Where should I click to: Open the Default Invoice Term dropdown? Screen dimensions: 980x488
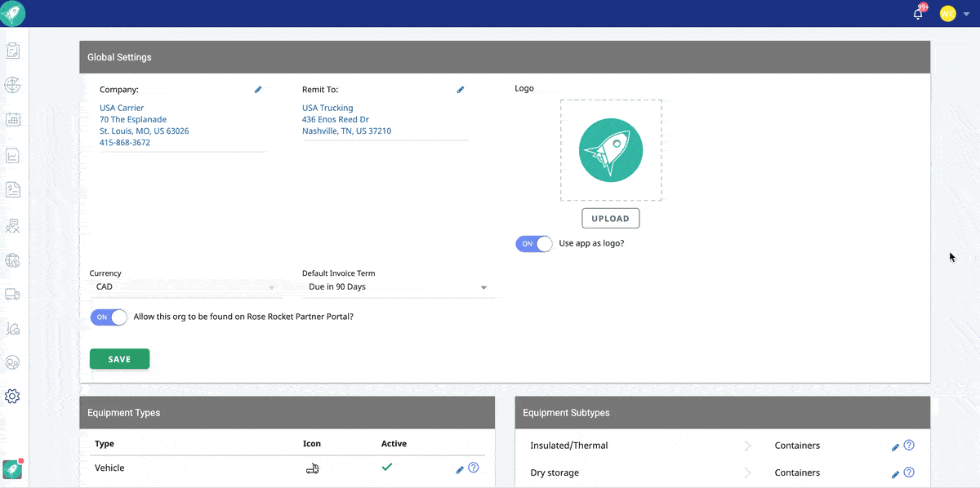[398, 287]
